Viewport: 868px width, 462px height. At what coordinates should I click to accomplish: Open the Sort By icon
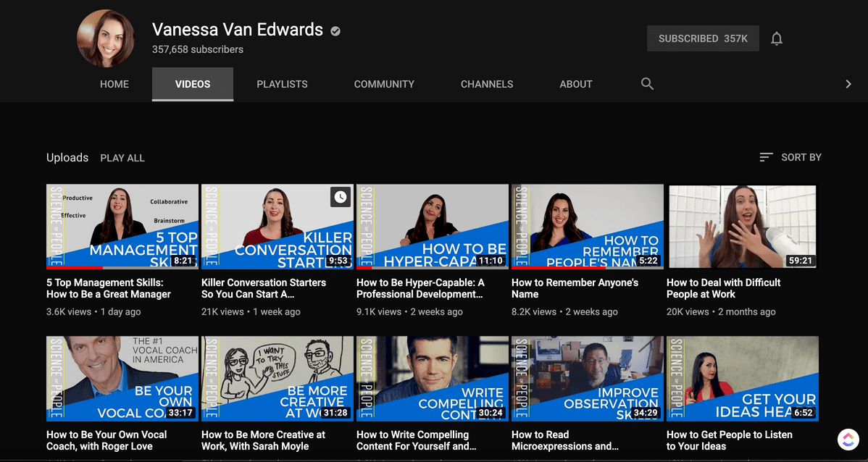(766, 158)
